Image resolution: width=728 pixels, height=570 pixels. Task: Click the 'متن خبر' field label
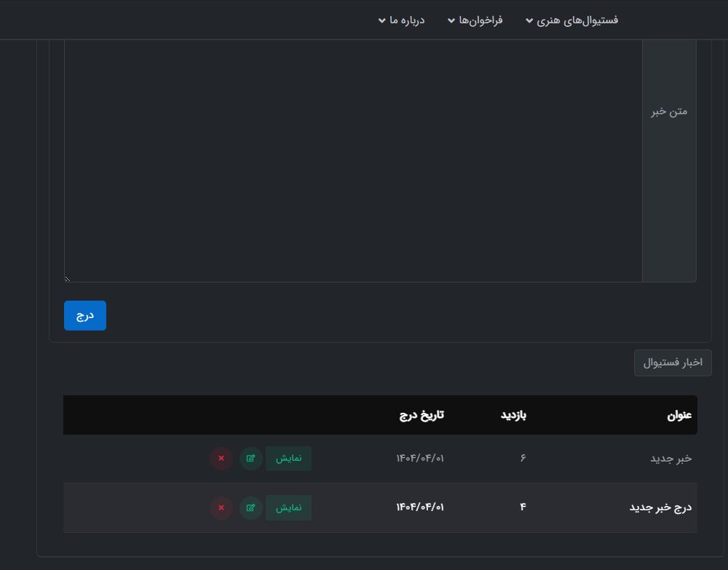pyautogui.click(x=669, y=111)
